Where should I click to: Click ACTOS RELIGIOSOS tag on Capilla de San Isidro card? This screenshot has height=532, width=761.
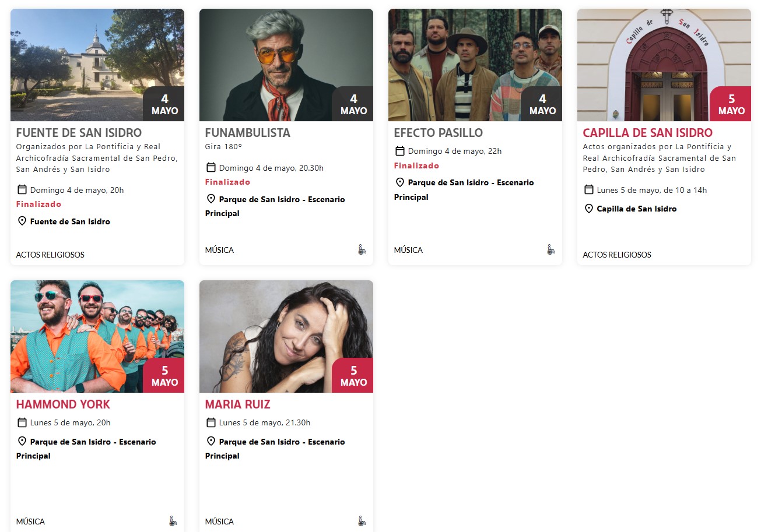tap(617, 255)
